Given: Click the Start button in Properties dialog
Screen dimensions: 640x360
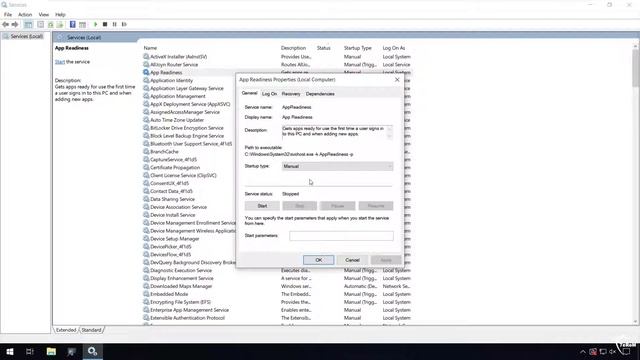Looking at the screenshot, I should [262, 206].
